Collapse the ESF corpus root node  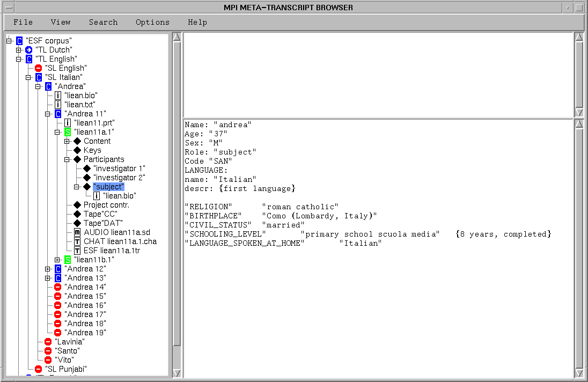tap(9, 41)
